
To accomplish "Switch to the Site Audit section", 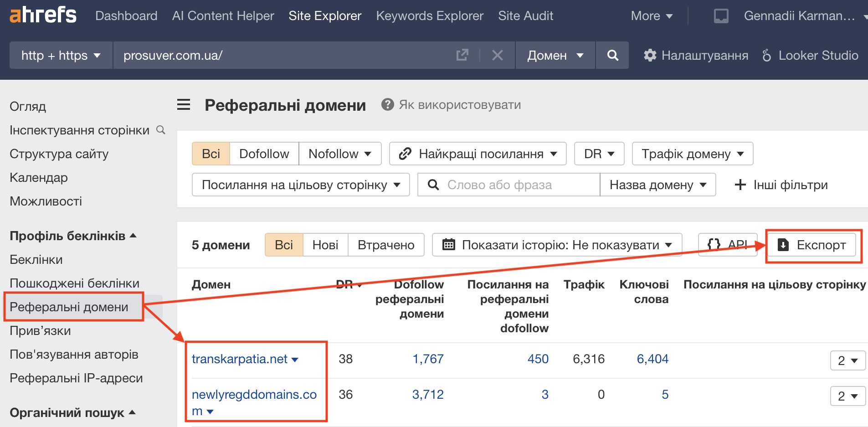I will (x=525, y=15).
